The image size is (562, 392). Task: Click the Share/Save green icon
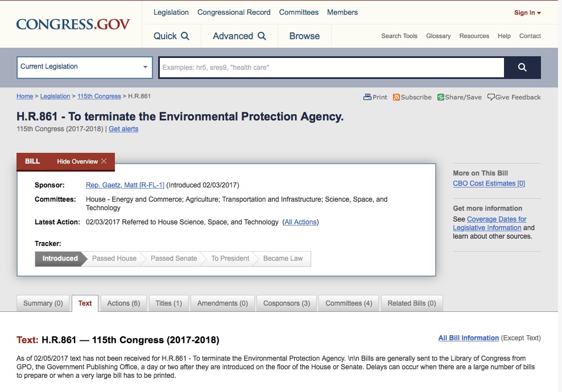(x=440, y=97)
